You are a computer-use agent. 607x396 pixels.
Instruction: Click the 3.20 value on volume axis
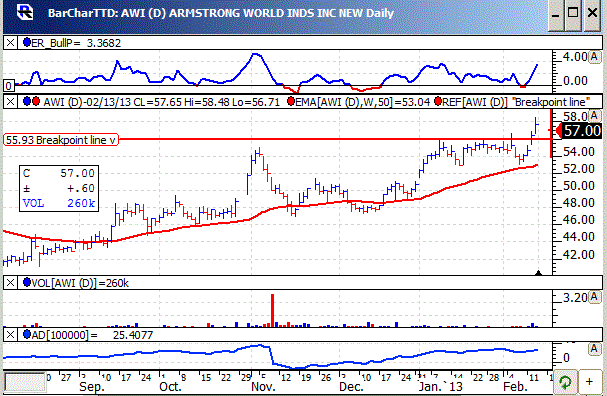tap(575, 298)
